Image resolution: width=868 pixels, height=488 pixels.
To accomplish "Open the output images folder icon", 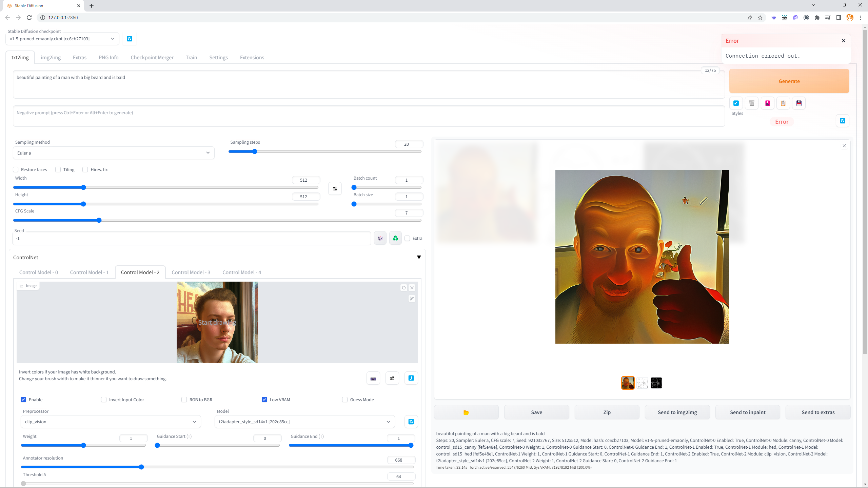I will (466, 412).
